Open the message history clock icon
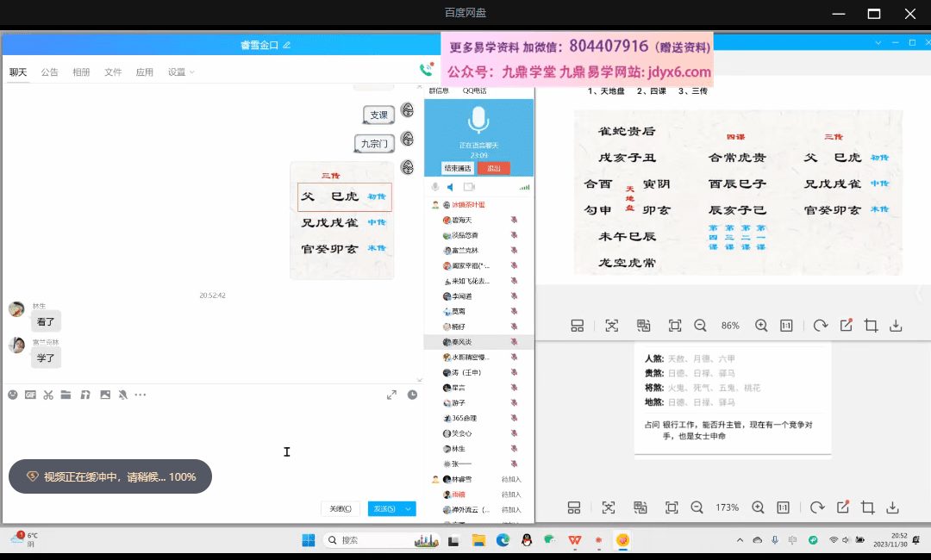The image size is (931, 560). 412,395
